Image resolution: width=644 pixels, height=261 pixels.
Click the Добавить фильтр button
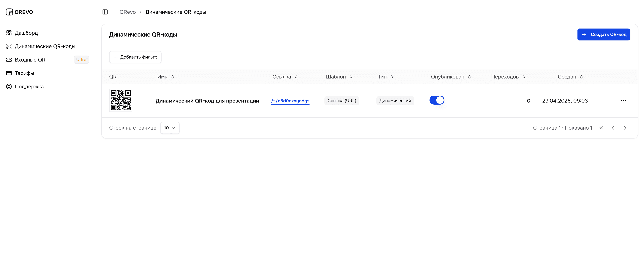[x=135, y=57]
